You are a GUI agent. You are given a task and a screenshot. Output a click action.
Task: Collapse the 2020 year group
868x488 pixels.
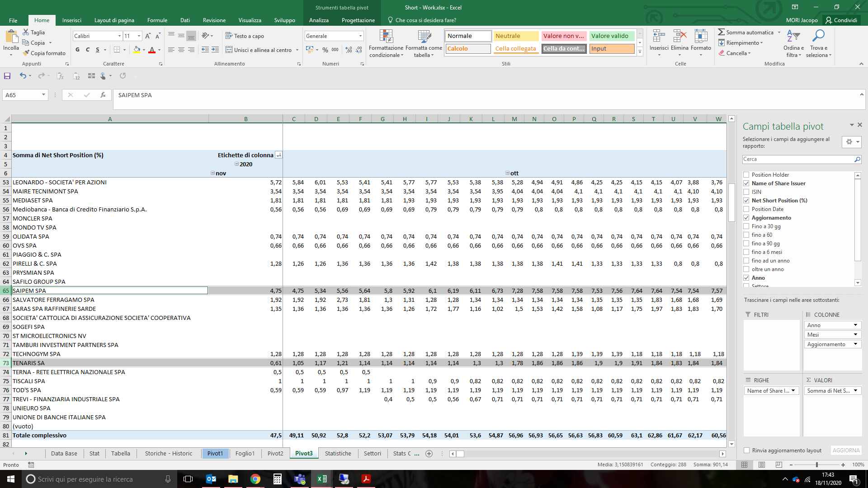[x=236, y=164]
